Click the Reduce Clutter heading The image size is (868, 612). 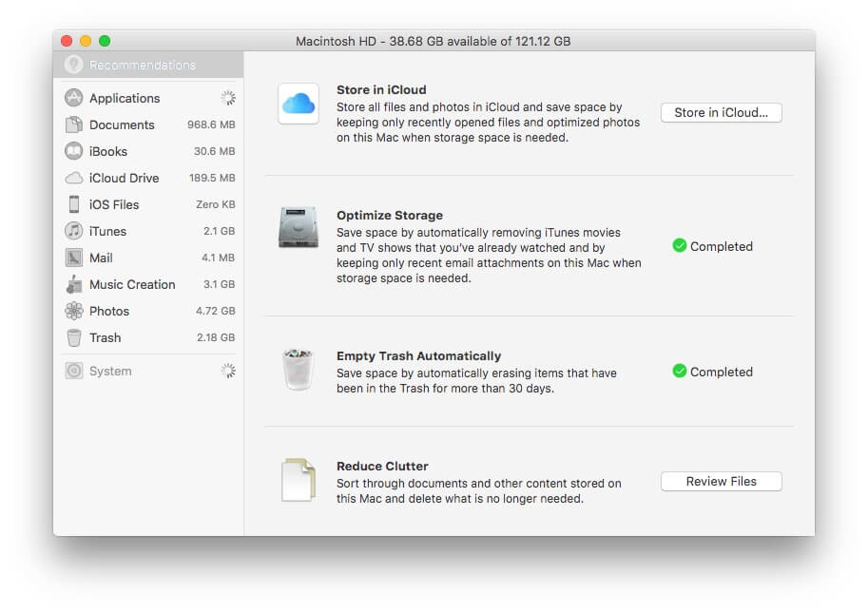coord(382,466)
